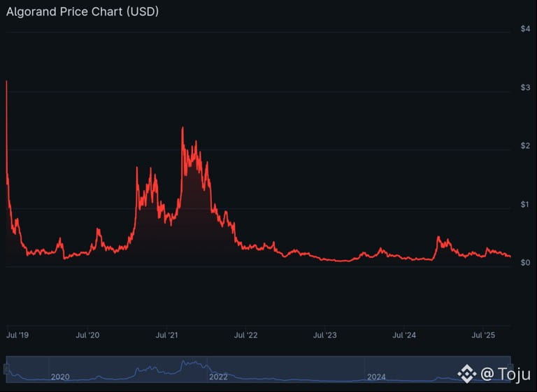
Task: Click the late 2024 price bump on chart
Action: [x=438, y=237]
